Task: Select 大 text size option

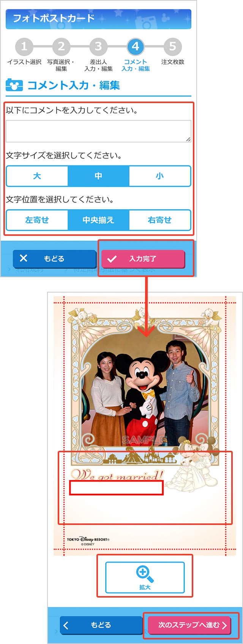Action: point(37,176)
